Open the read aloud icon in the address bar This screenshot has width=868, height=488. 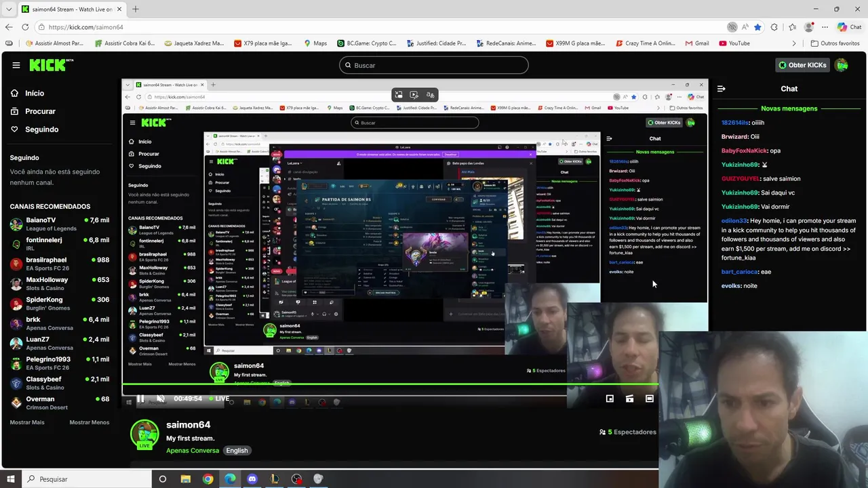click(745, 27)
